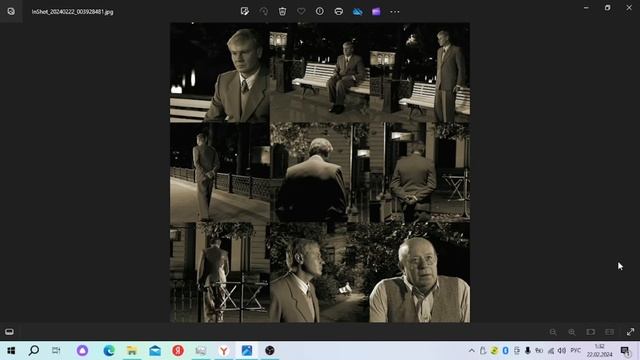
Task: Expand hidden system tray icons
Action: tap(471, 351)
